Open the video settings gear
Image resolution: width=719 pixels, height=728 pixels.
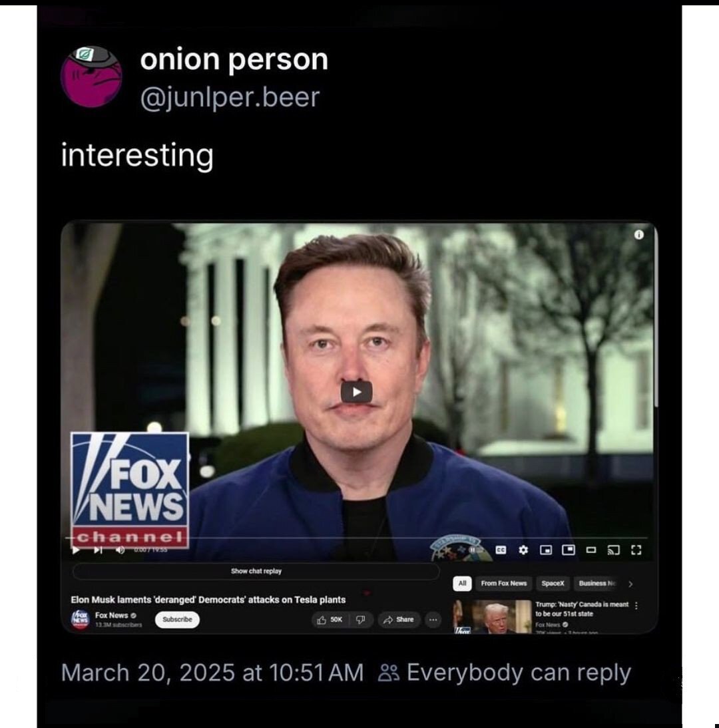(523, 550)
